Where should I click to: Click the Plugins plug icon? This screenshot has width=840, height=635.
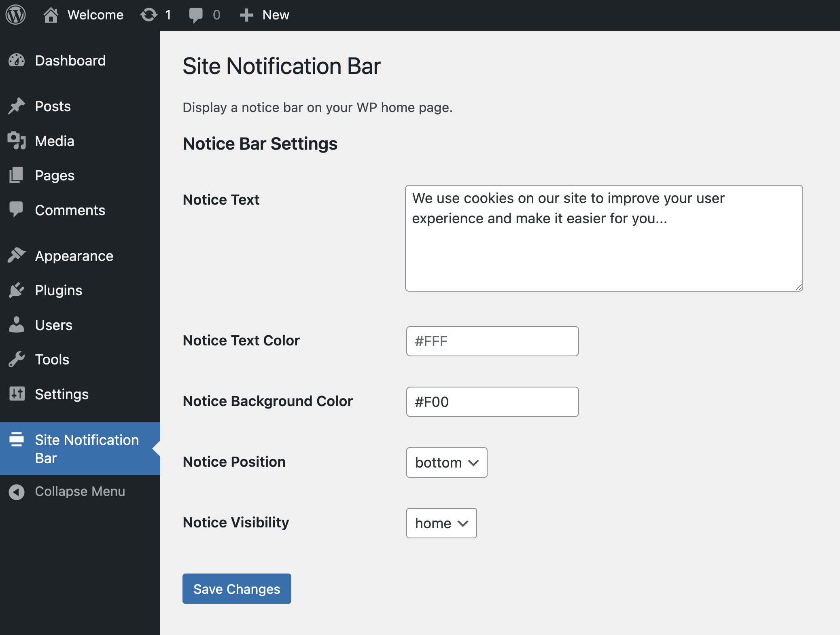click(x=17, y=290)
